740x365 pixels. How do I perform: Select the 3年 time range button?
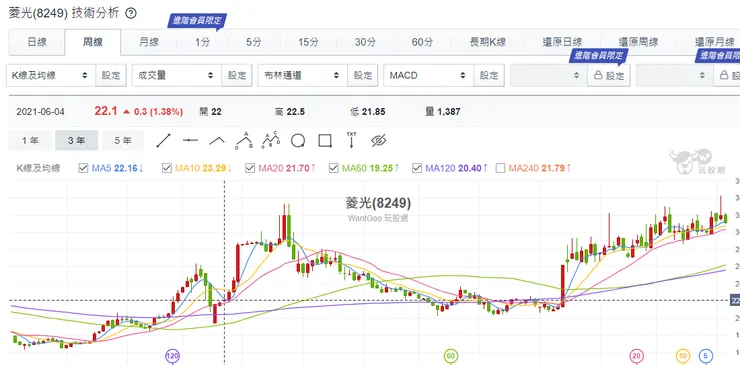coord(76,140)
